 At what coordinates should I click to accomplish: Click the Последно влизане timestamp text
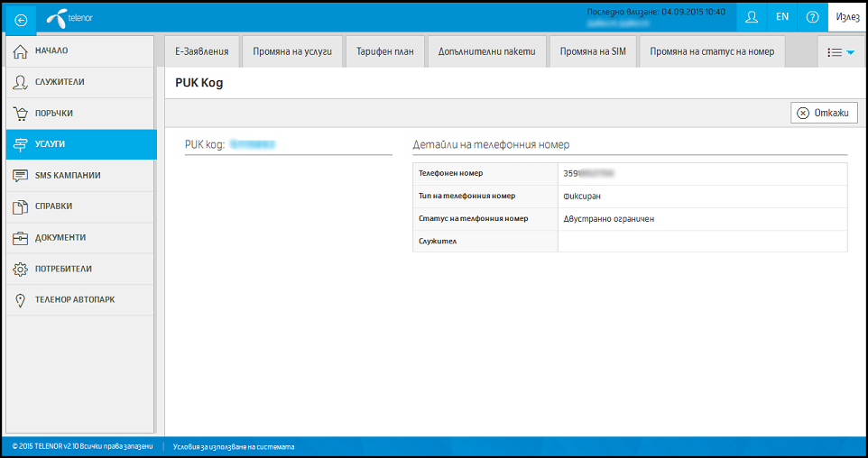click(656, 12)
